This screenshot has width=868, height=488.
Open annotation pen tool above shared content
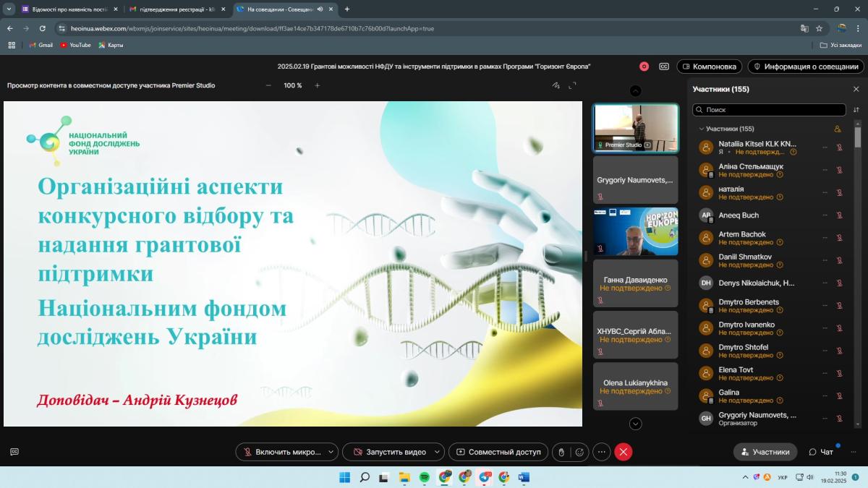556,85
